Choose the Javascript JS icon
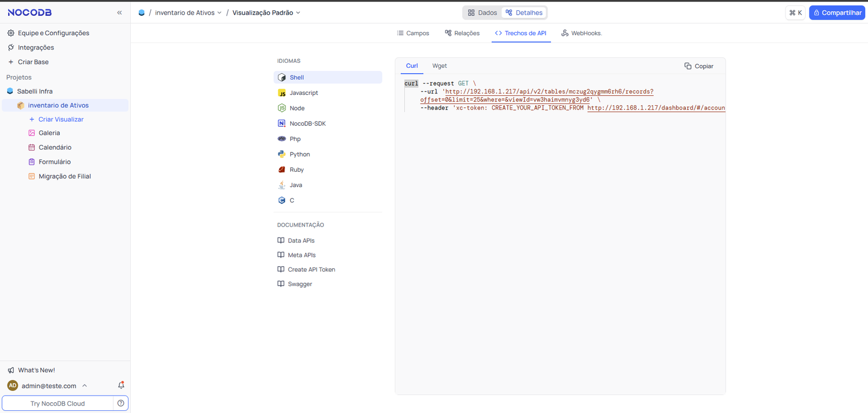 pos(282,93)
